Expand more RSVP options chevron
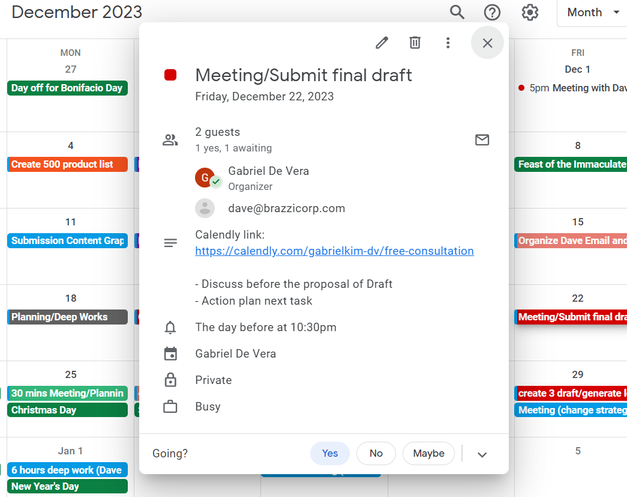Viewport: 627px width, 497px height. pyautogui.click(x=482, y=455)
